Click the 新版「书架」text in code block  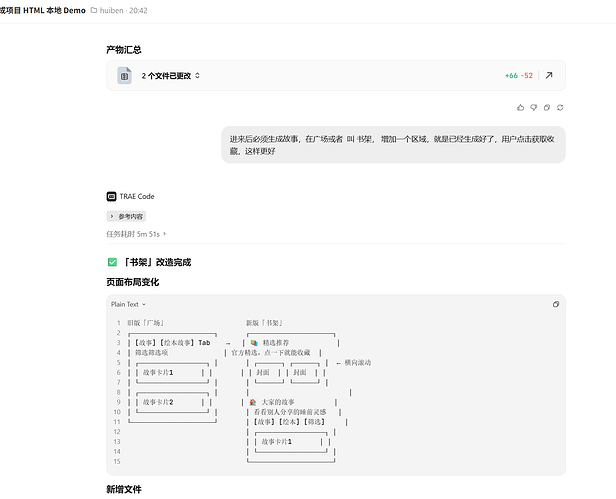click(x=265, y=323)
